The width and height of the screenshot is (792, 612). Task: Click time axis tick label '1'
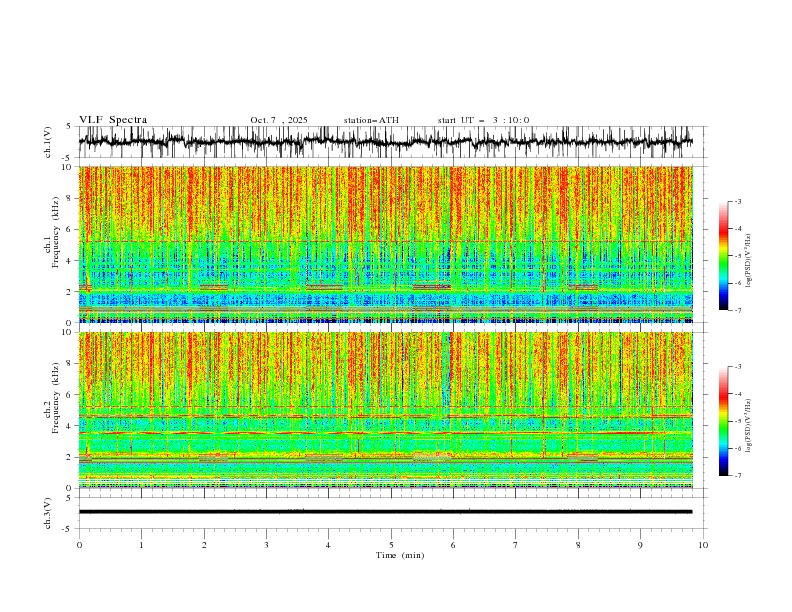pyautogui.click(x=141, y=545)
